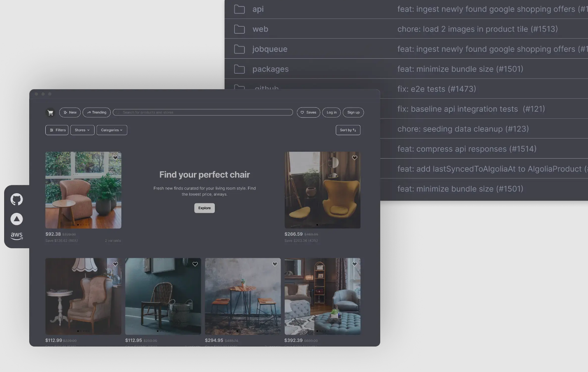Open the yellow egg chair image
The image size is (588, 372).
(323, 190)
